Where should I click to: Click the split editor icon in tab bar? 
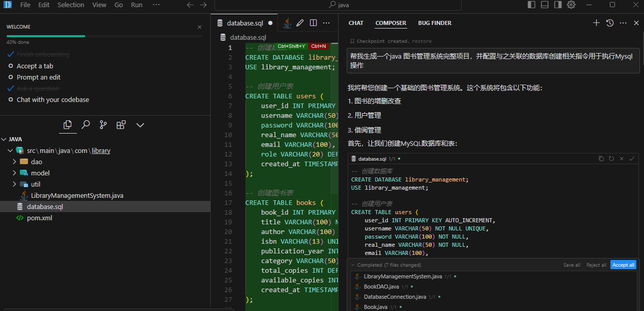(314, 23)
